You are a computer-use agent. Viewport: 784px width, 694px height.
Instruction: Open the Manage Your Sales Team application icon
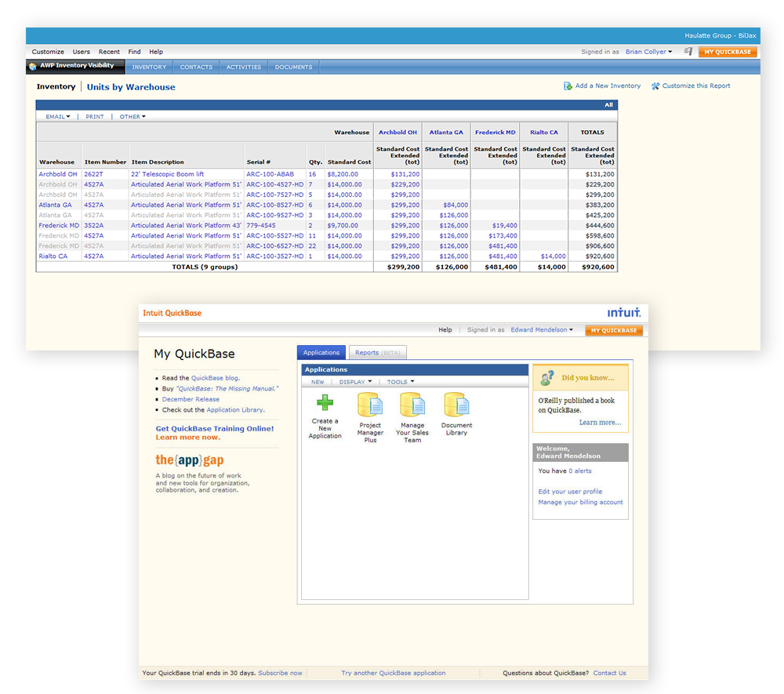[412, 405]
